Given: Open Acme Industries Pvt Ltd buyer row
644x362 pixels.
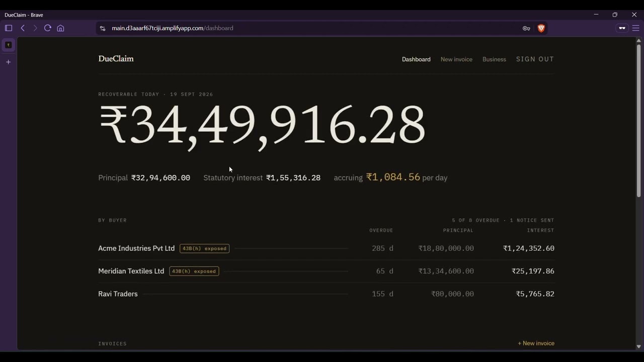Looking at the screenshot, I should point(326,248).
